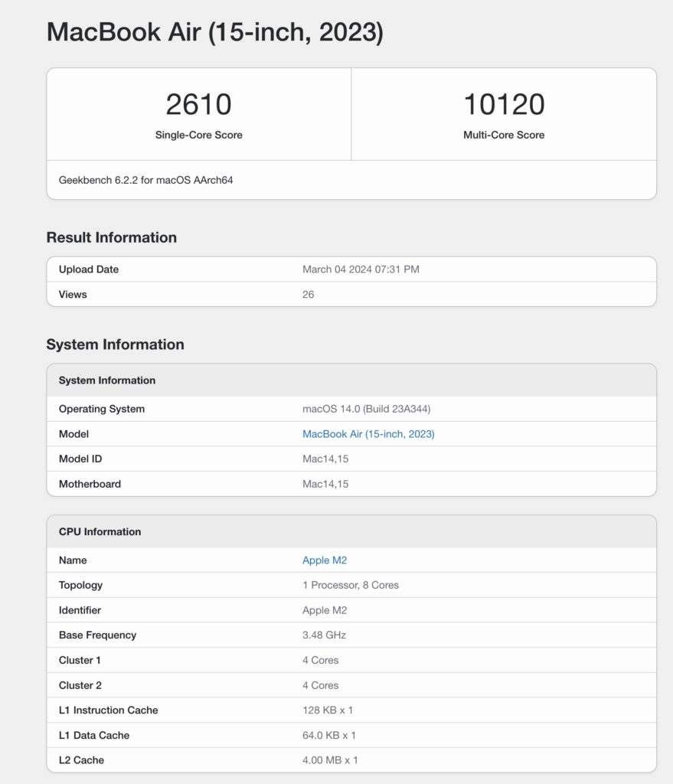Click the Topology label
This screenshot has width=673, height=784.
[80, 585]
